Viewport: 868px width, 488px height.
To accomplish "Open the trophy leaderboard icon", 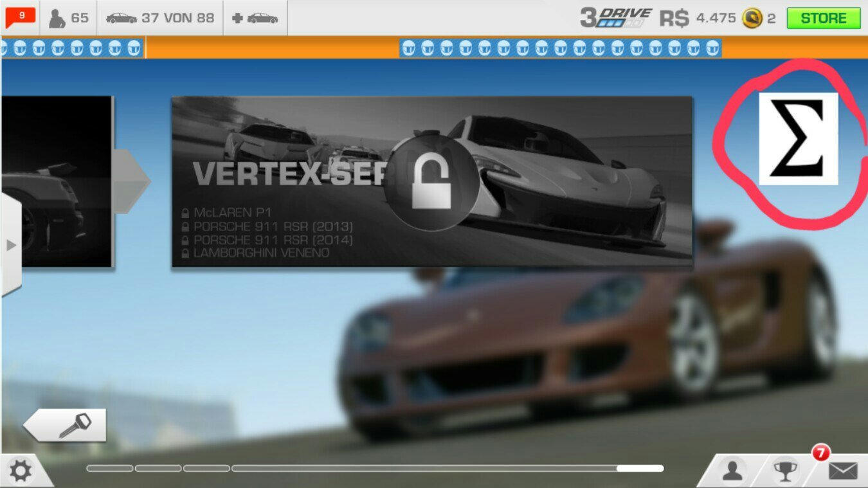I will (785, 471).
